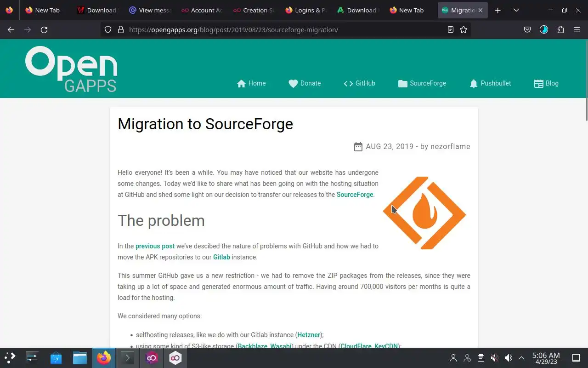The width and height of the screenshot is (588, 368).
Task: Open System Settings from taskbar
Action: (32, 357)
